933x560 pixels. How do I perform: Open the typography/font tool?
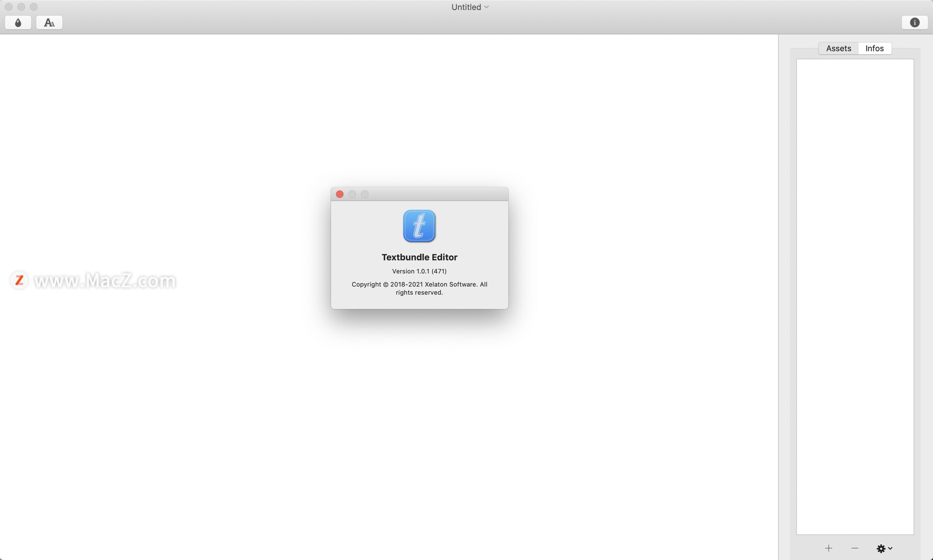tap(48, 22)
